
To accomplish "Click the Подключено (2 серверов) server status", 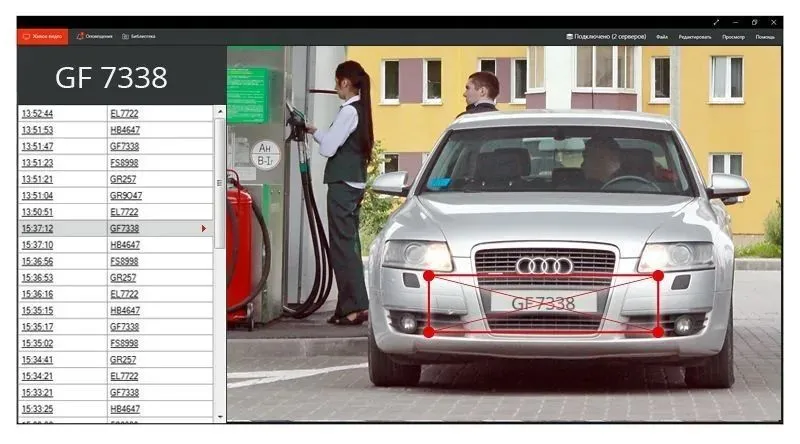I will (606, 36).
